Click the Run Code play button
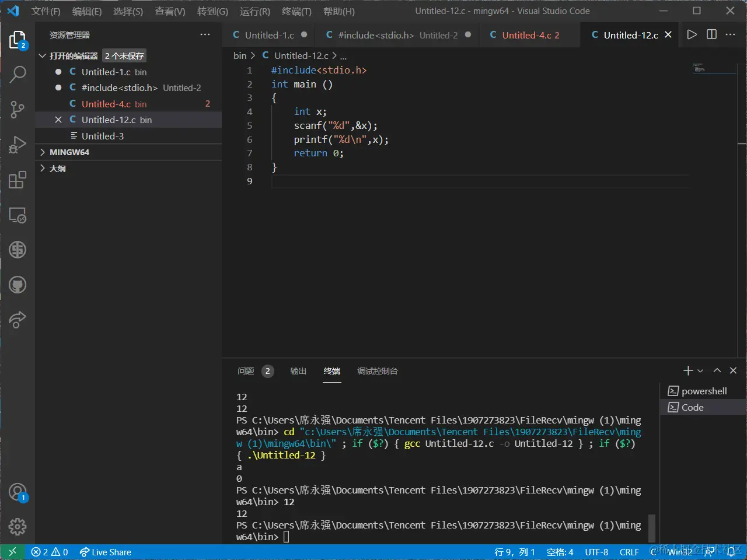The width and height of the screenshot is (747, 560). pyautogui.click(x=692, y=35)
